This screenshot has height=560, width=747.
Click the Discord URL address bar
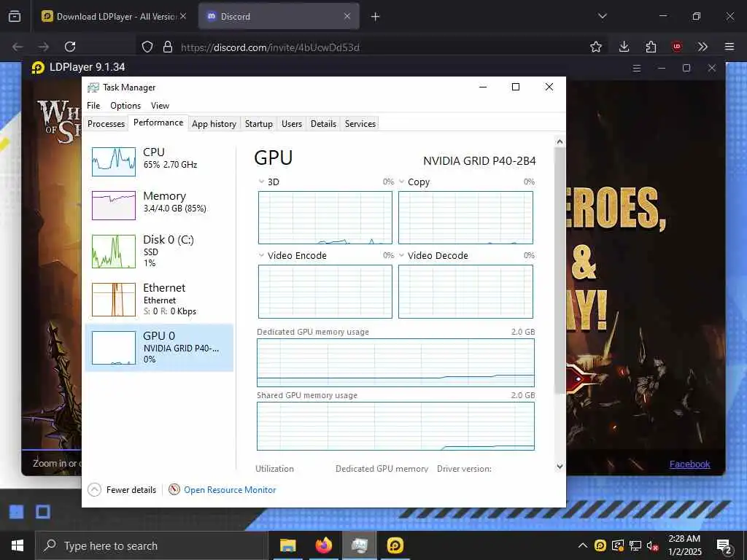(x=371, y=47)
